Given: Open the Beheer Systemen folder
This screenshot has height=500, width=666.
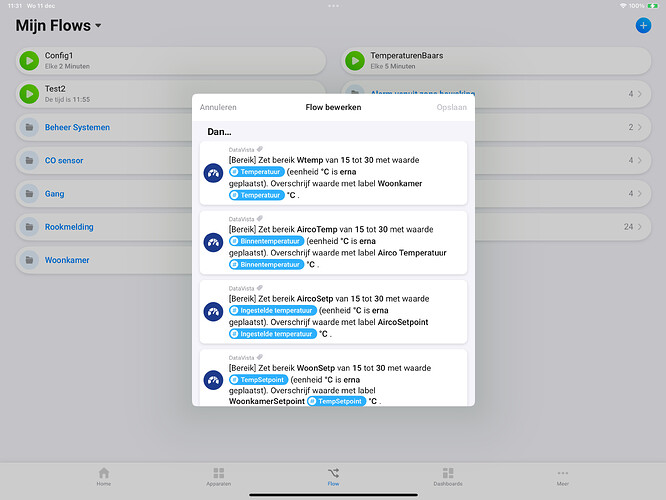Looking at the screenshot, I should [104, 127].
